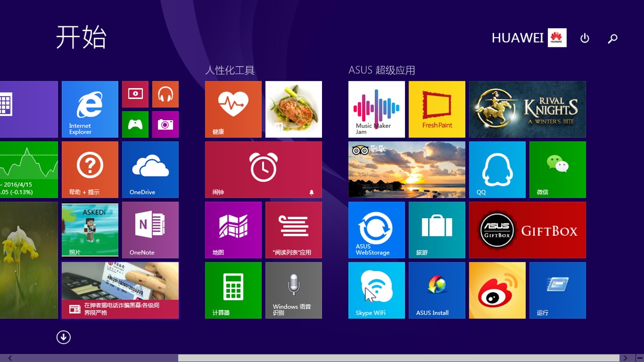Launch the ASUS GiftBox tile
This screenshot has width=644, height=362.
[528, 230]
